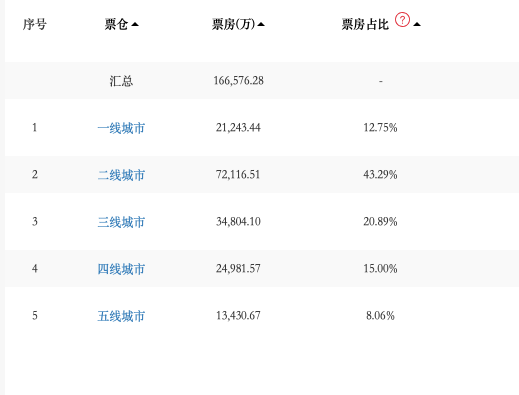Screen dimensions: 519x395
Task: Open the 一线城市 link
Action: click(x=121, y=128)
